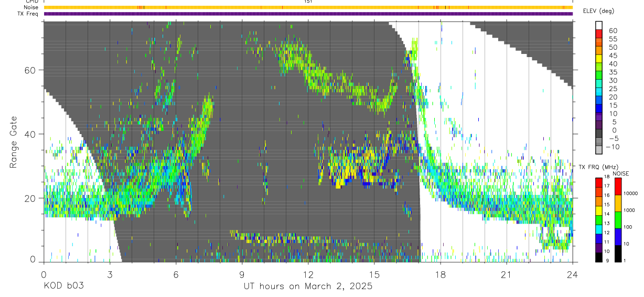Click 'UT hours on March 2, 2025' title
This screenshot has height=297, width=644.
click(308, 287)
